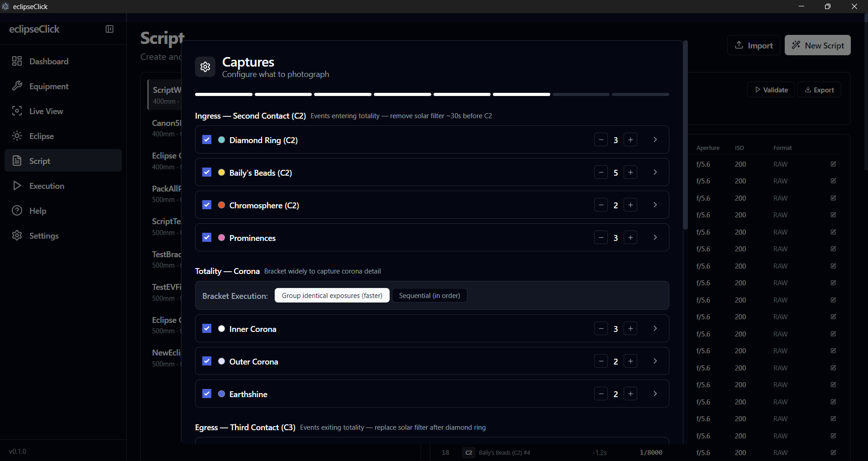Open the Execution panel icon
868x461 pixels.
coord(17,186)
